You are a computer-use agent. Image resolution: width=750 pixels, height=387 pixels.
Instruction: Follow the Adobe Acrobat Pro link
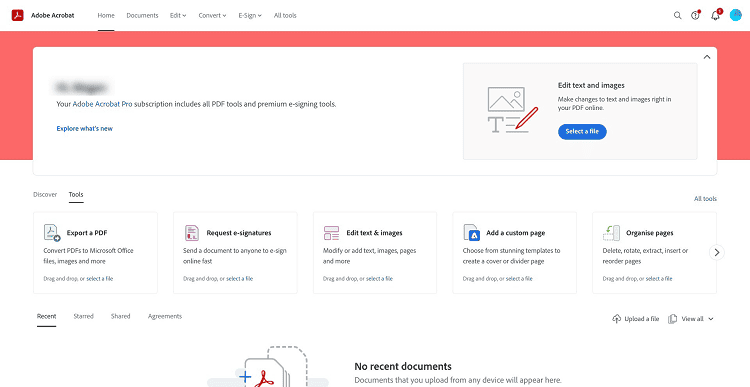pyautogui.click(x=102, y=104)
